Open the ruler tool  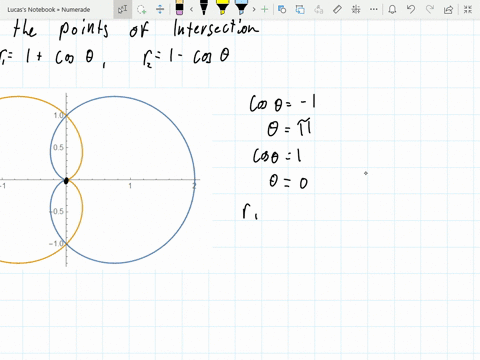point(337,9)
